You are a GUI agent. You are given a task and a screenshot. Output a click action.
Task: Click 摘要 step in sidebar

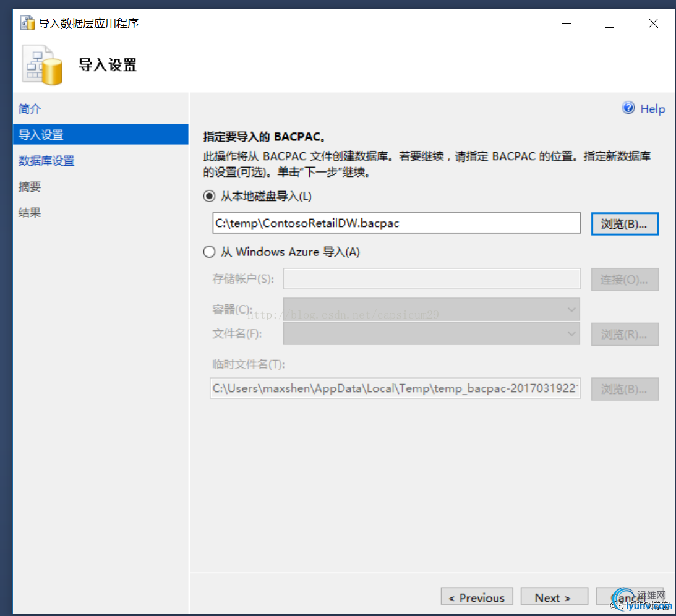click(29, 187)
